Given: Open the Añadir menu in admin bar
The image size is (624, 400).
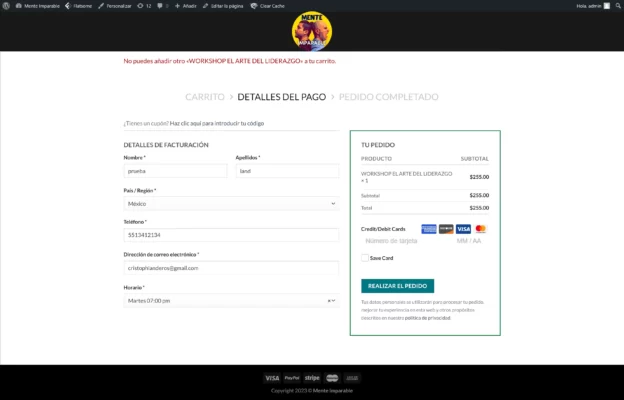Looking at the screenshot, I should coord(186,5).
